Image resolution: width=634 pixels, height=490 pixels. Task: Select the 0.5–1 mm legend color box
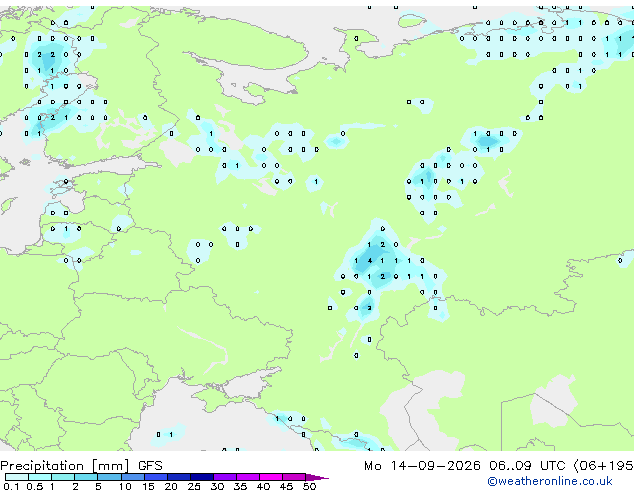pyautogui.click(x=40, y=477)
